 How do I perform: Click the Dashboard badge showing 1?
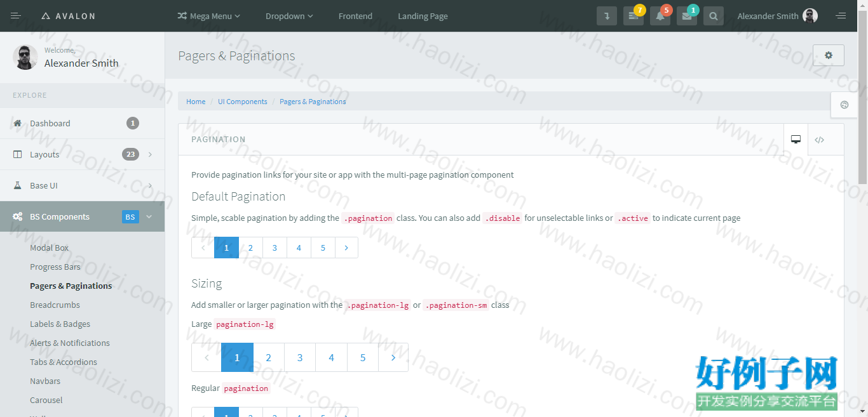133,123
